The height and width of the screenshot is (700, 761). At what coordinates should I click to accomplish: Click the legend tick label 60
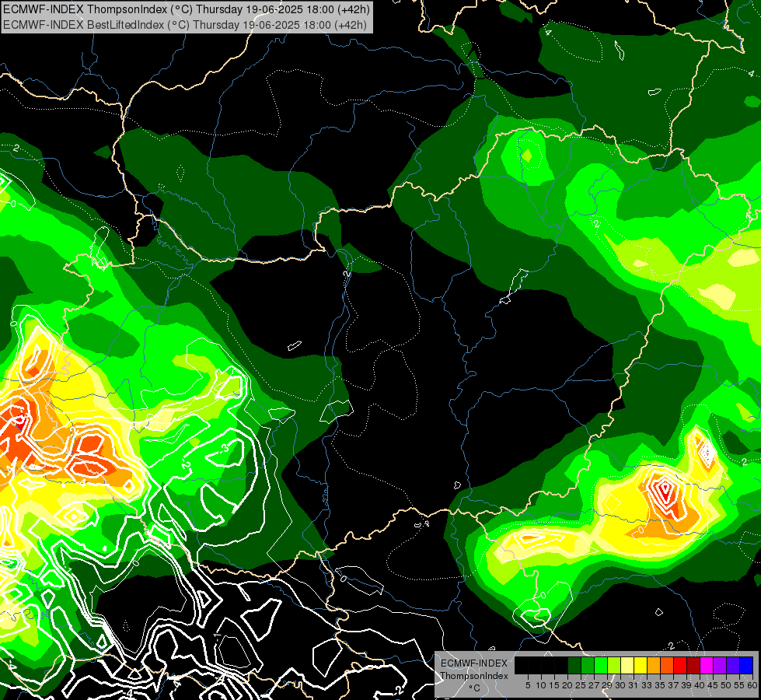pos(752,685)
